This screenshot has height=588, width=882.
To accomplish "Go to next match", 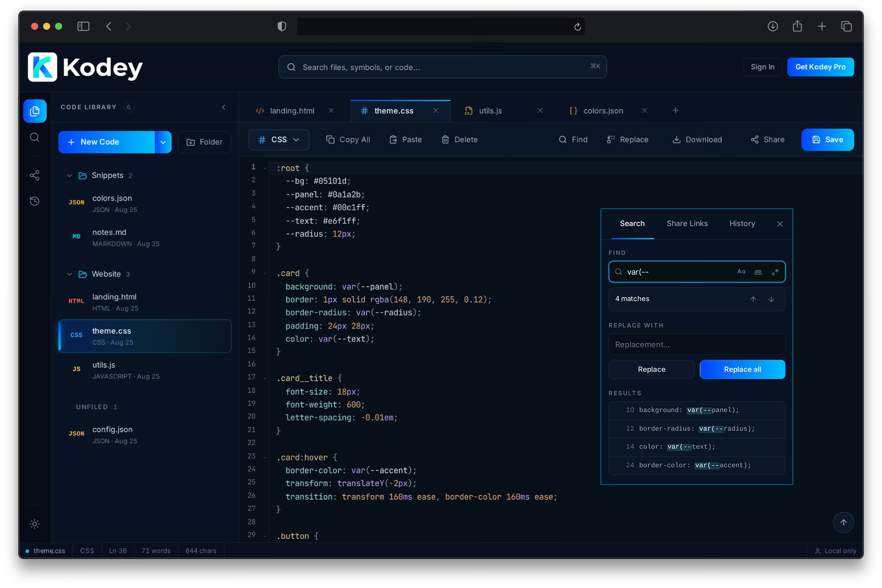I will tap(771, 299).
